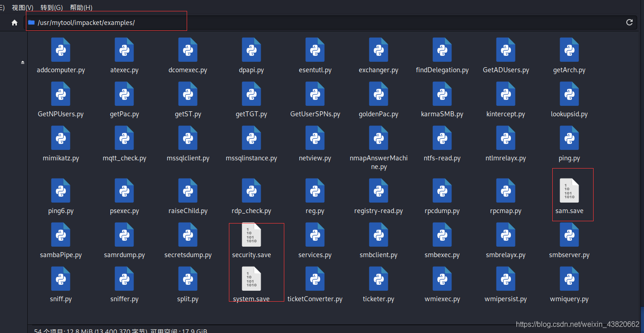Viewport: 644px width, 333px height.
Task: Open the 帮助(H) menu
Action: (x=81, y=8)
